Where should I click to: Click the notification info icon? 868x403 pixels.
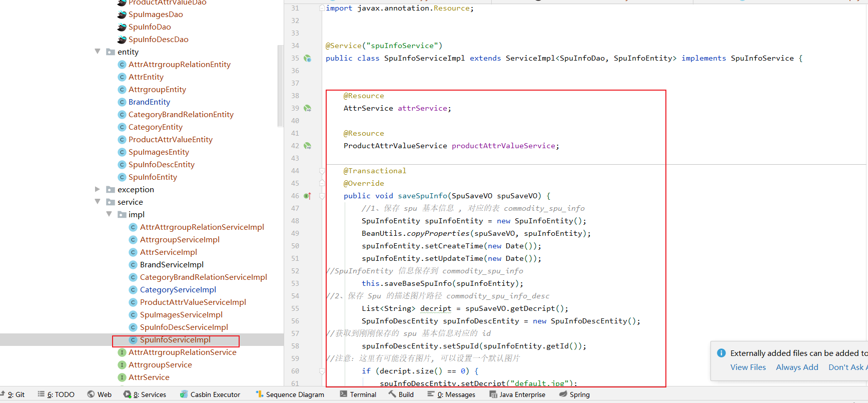coord(721,353)
